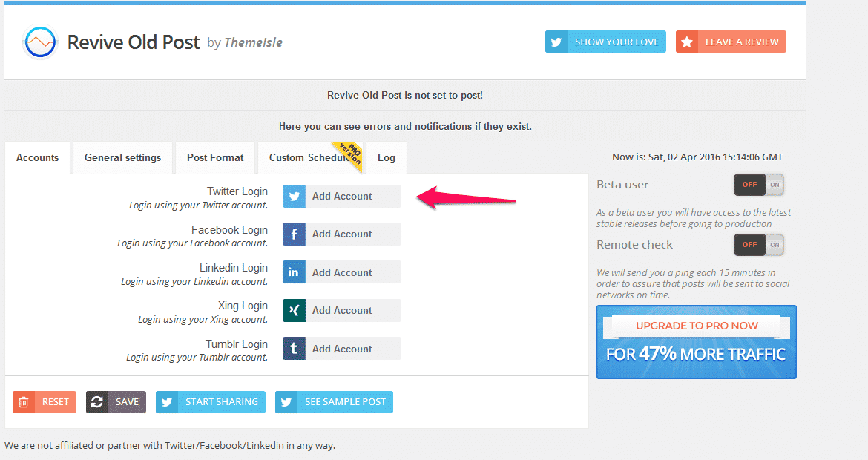Switch to the Post Format tab
Screen dimensions: 868x460
pyautogui.click(x=215, y=158)
